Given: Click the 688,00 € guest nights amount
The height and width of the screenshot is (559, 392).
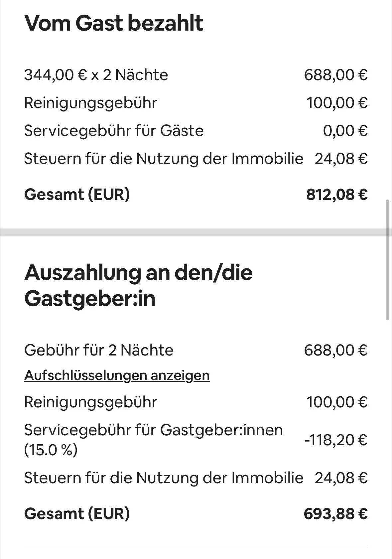Looking at the screenshot, I should [x=336, y=74].
